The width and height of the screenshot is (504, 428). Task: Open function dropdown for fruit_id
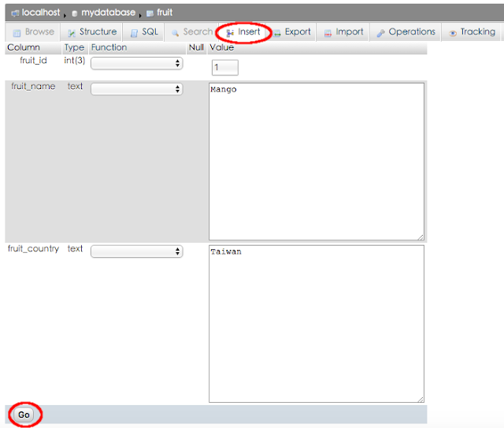137,63
